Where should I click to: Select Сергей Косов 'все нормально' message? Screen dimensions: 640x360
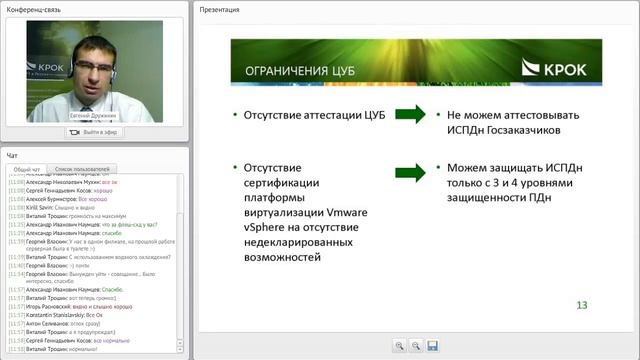pyautogui.click(x=69, y=341)
